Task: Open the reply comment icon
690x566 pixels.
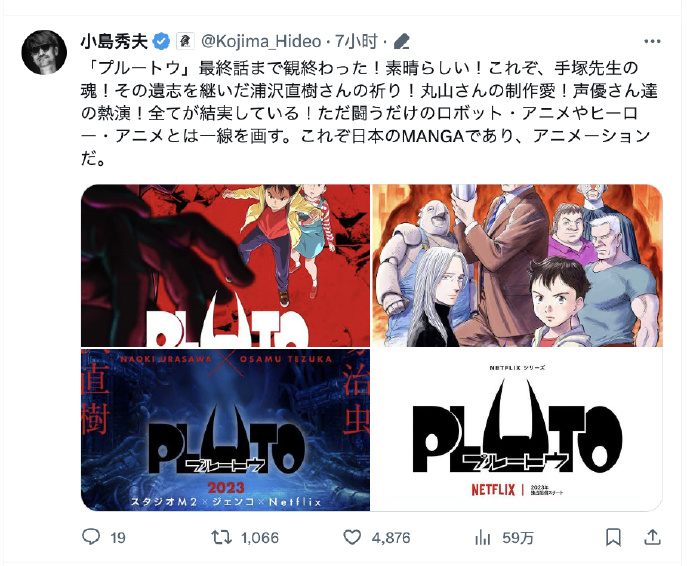Action: (91, 537)
